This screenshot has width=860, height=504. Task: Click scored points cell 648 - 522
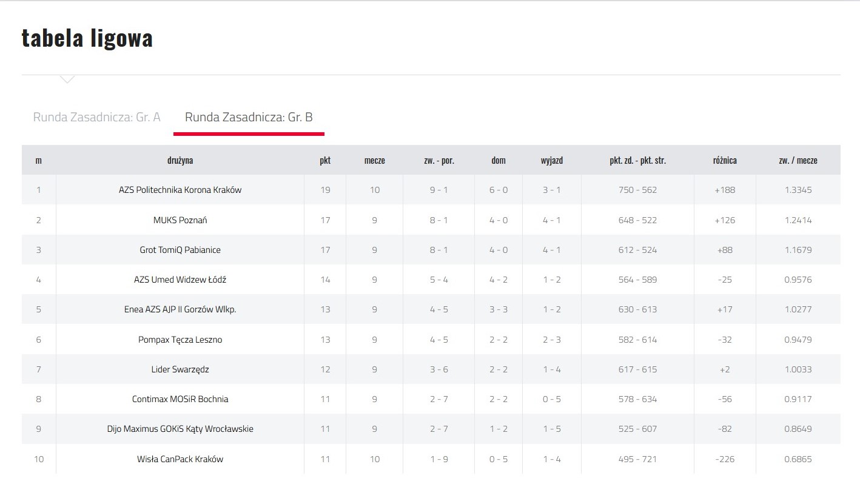pyautogui.click(x=638, y=220)
